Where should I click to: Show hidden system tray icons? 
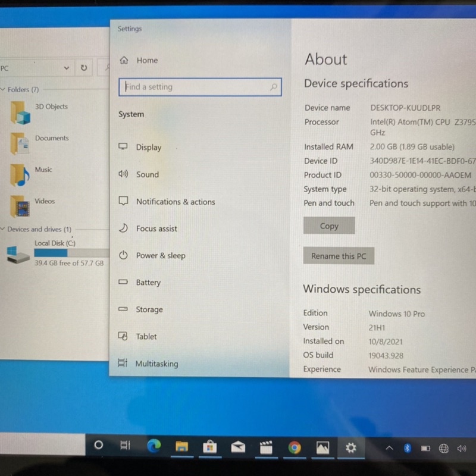click(390, 448)
